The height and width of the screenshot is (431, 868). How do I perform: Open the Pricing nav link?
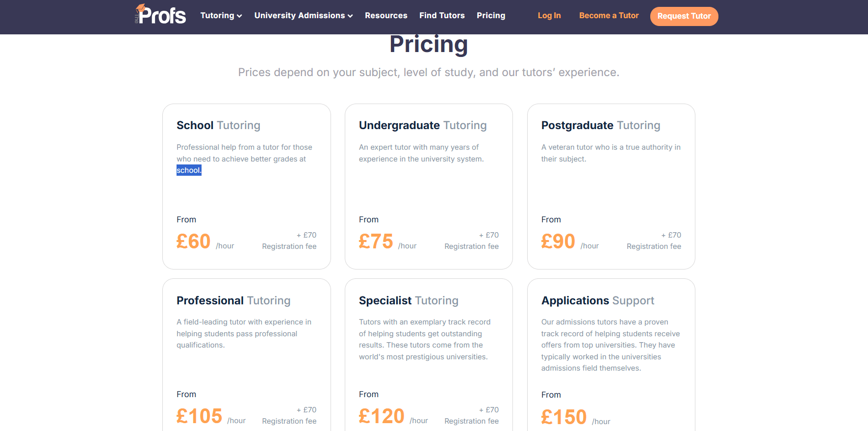tap(491, 16)
